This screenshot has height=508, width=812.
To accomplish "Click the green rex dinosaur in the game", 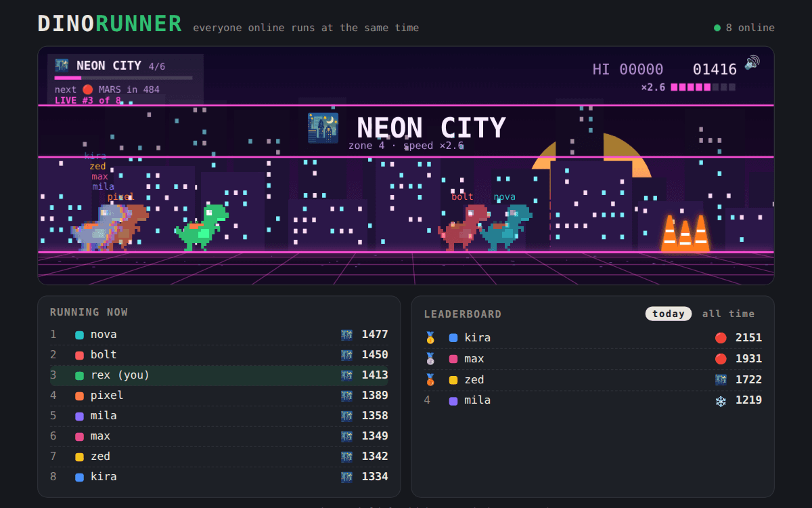I will click(202, 228).
